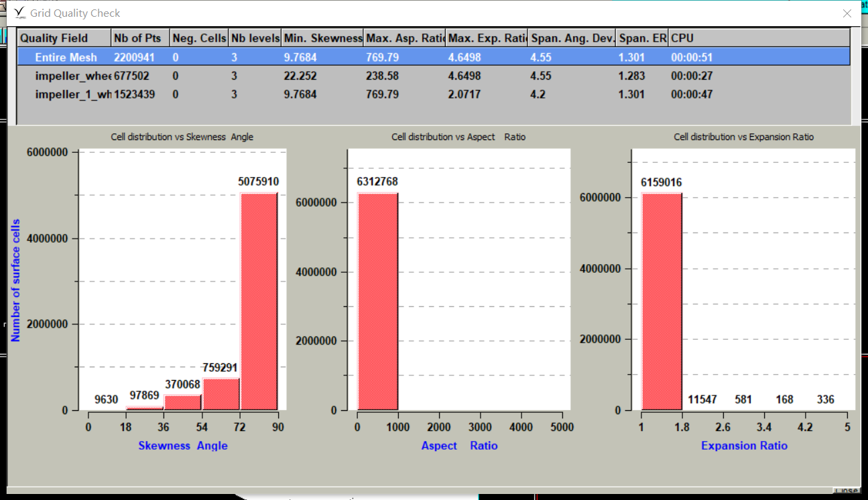This screenshot has height=500, width=868.
Task: Click the skewness bar labeled 759291
Action: [x=221, y=394]
